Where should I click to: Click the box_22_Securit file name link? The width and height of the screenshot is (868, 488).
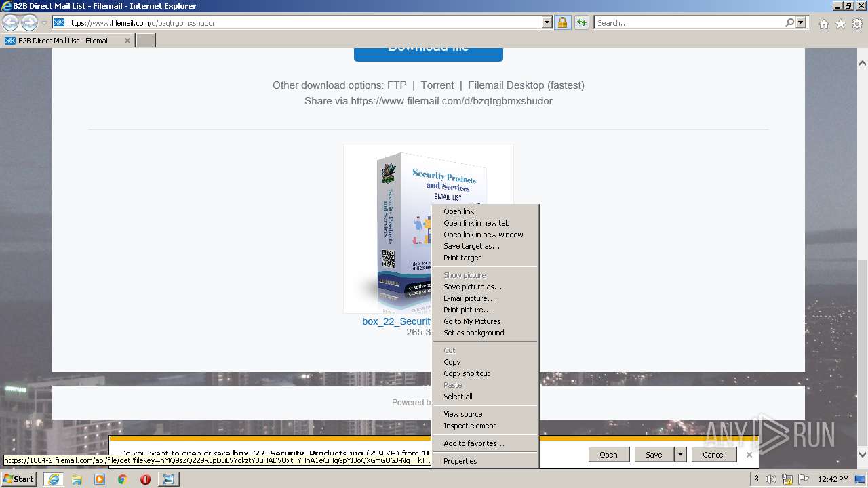[x=397, y=321]
